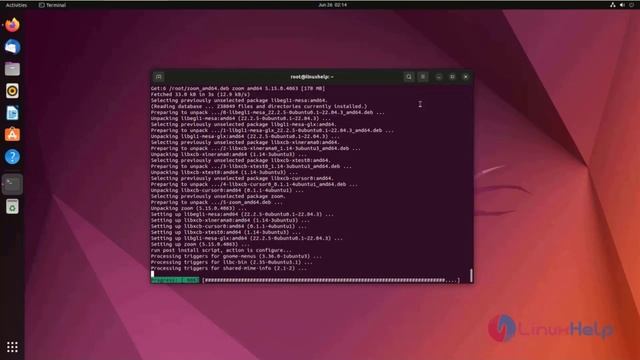640x360 pixels.
Task: Close the terminal window
Action: (466, 77)
